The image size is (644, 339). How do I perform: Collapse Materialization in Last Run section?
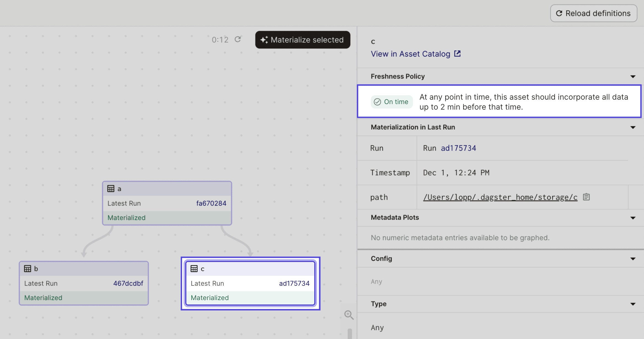coord(633,127)
